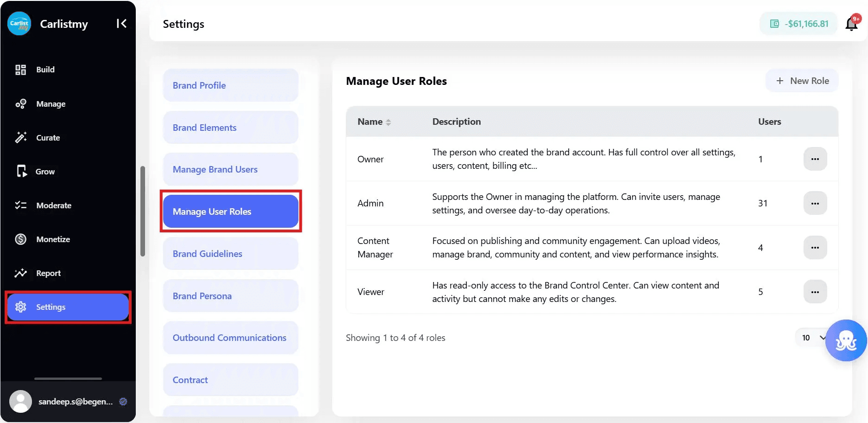Click the sandeep.s@begen... account name
The width and height of the screenshot is (868, 423).
tap(76, 402)
